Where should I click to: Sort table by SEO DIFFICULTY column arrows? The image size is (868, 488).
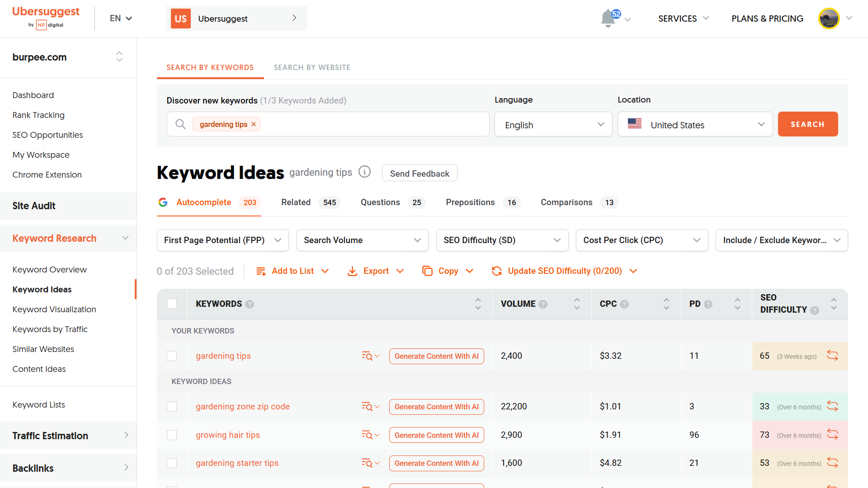(x=834, y=304)
